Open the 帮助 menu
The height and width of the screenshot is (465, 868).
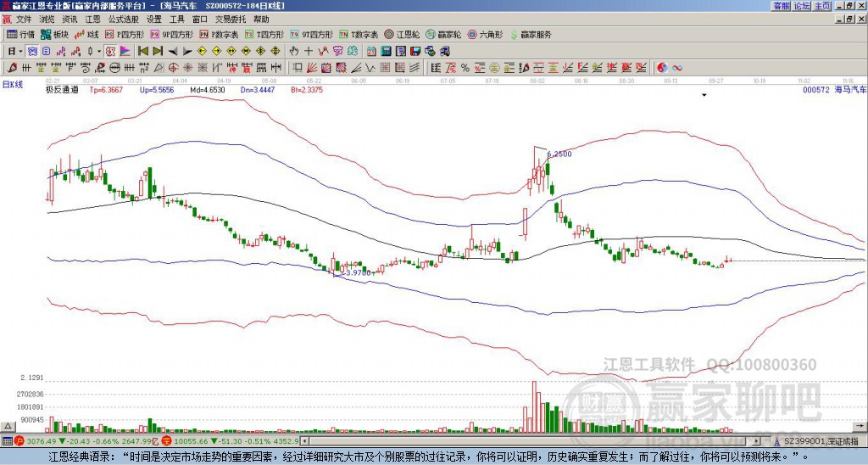pyautogui.click(x=261, y=20)
